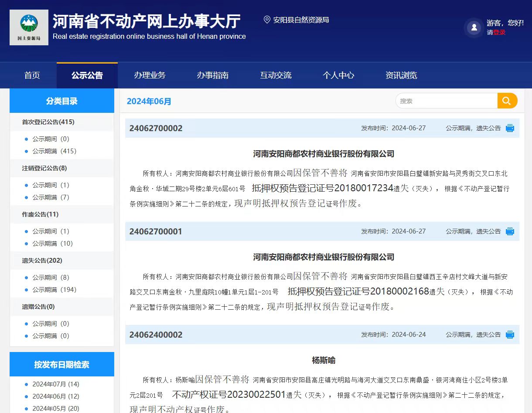The width and height of the screenshot is (532, 413).
Task: Open the 办事指南 navigation tab
Action: [x=212, y=75]
